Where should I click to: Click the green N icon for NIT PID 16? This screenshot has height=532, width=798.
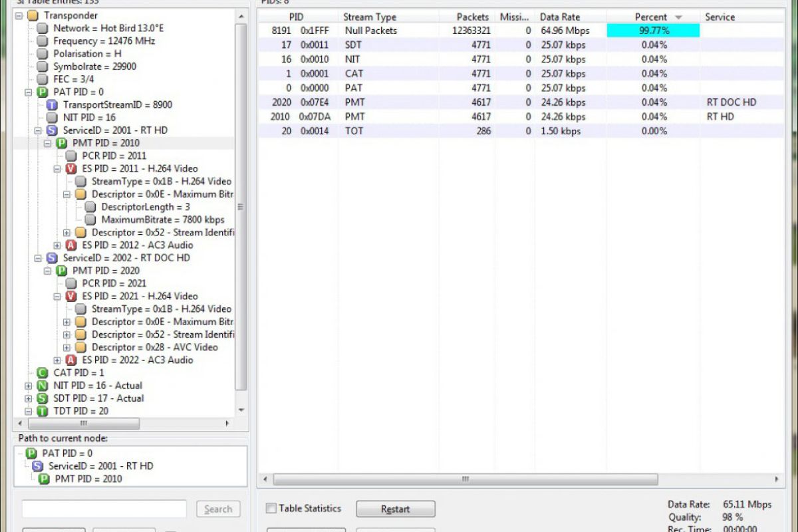(x=43, y=386)
